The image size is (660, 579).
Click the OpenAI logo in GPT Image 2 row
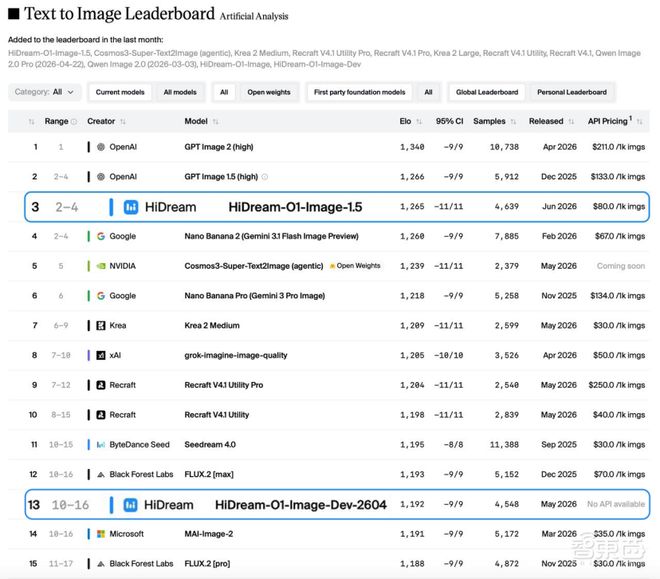point(101,147)
